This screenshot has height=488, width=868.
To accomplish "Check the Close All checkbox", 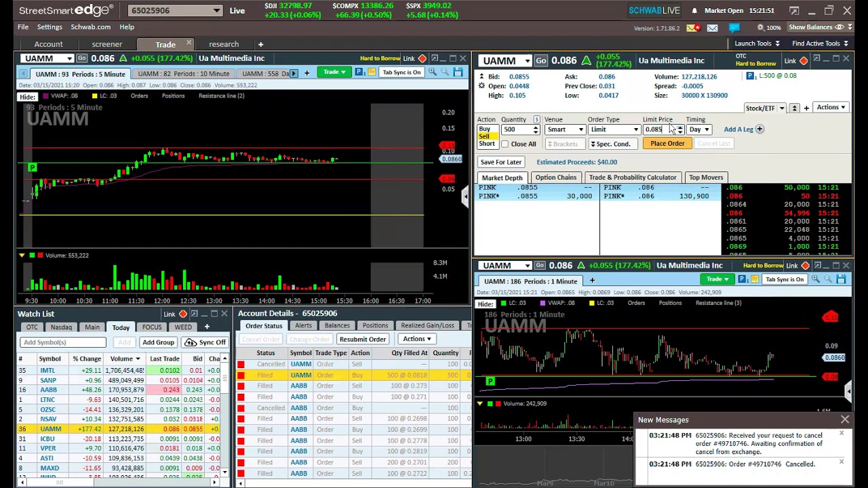I will [x=505, y=144].
